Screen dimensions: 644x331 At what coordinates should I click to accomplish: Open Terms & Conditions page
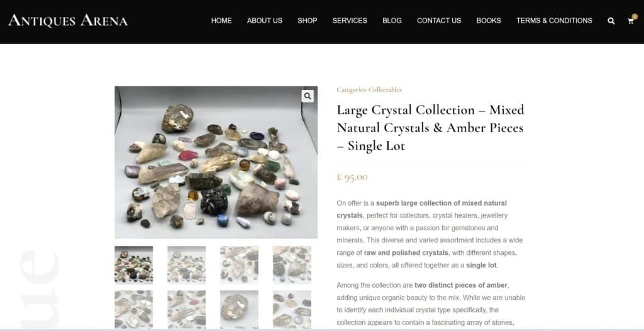[x=554, y=21]
